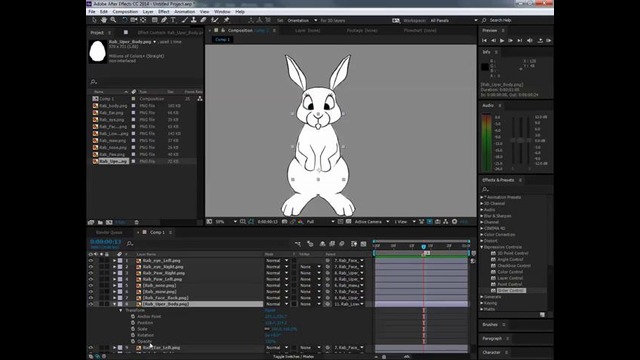Click the snapshot camera icon in viewer
The image size is (640, 360).
click(x=284, y=222)
